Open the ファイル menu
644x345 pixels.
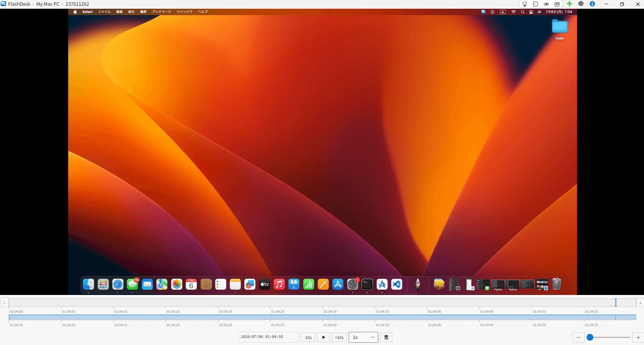[104, 12]
